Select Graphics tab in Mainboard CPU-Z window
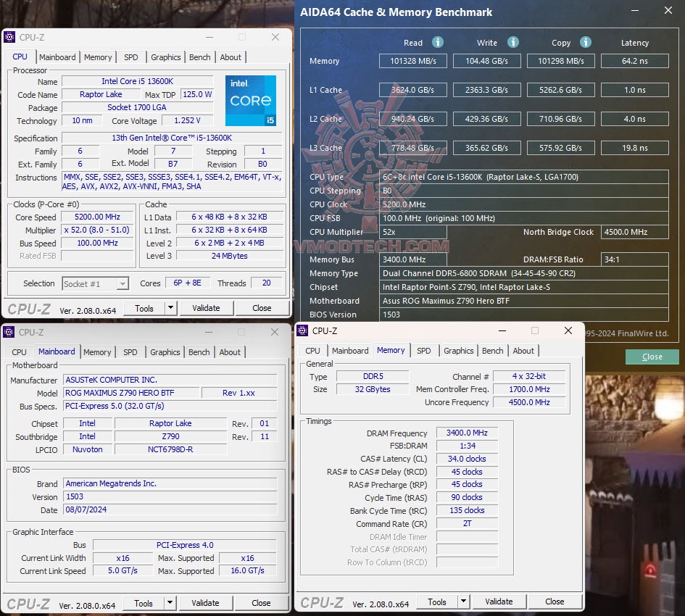The width and height of the screenshot is (685, 616). pyautogui.click(x=165, y=352)
